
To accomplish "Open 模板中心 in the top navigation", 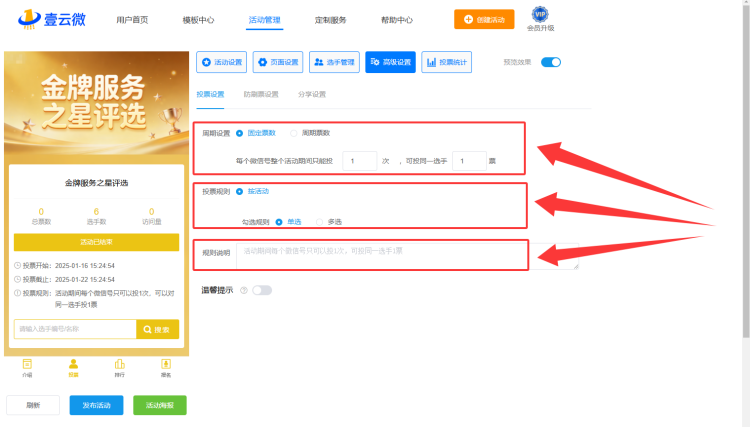I will click(198, 20).
